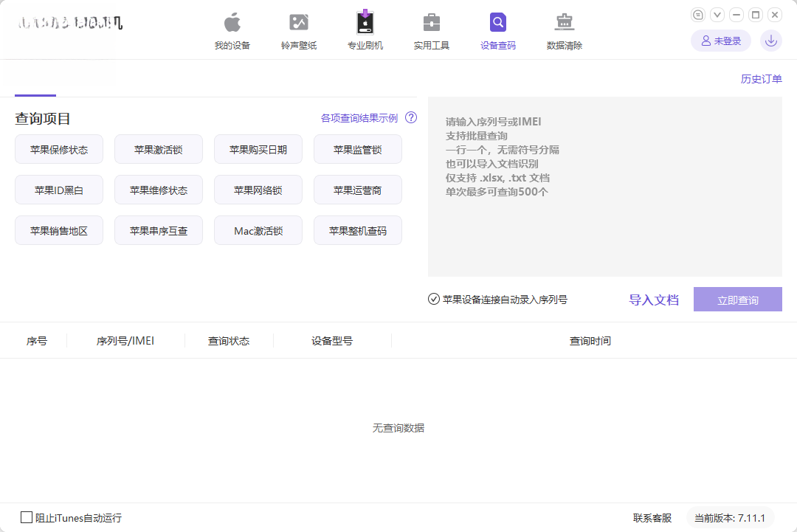Open the 铃声壁纸 picture icon
Screen dimensions: 797x532
point(299,22)
